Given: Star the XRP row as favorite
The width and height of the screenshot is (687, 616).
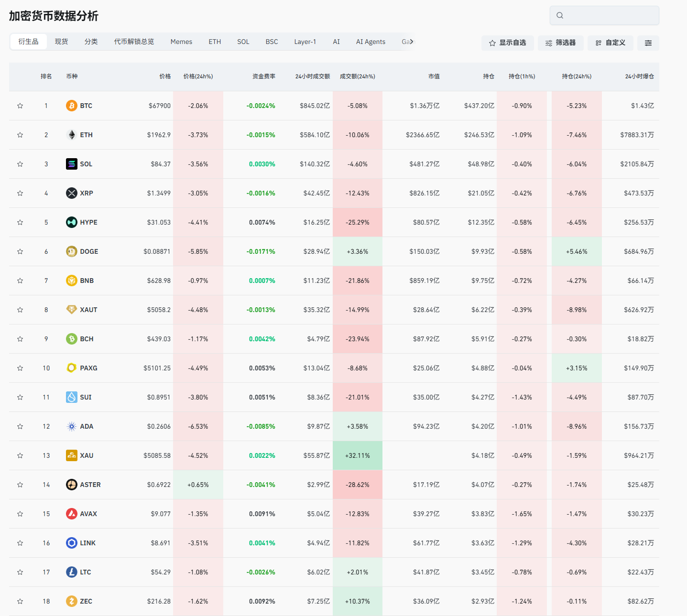Looking at the screenshot, I should [x=20, y=193].
